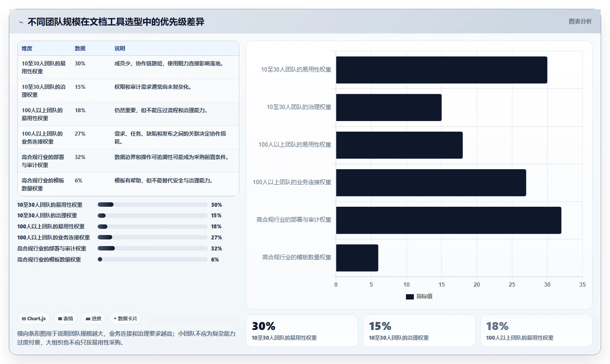The width and height of the screenshot is (610, 364).
Task: Click the 32% value next to the progress bar
Action: [x=216, y=249]
